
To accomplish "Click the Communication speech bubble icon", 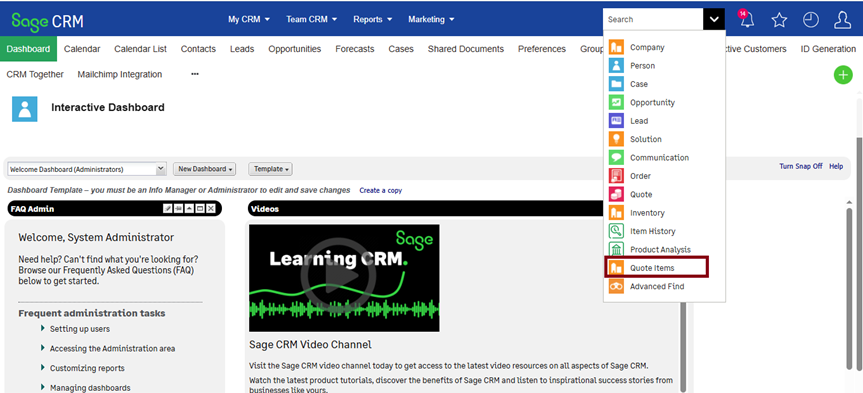I will click(616, 157).
